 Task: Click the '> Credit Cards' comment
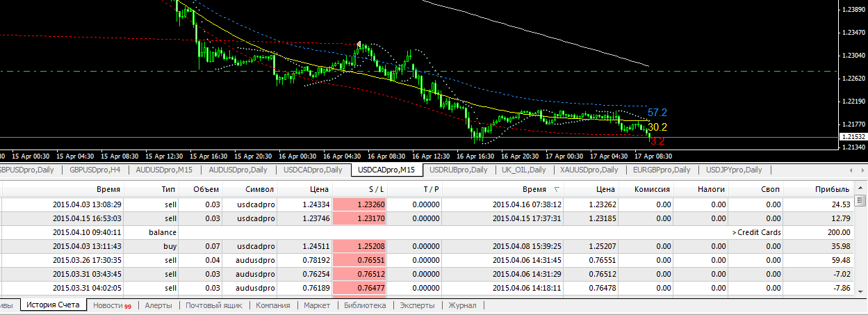[756, 232]
